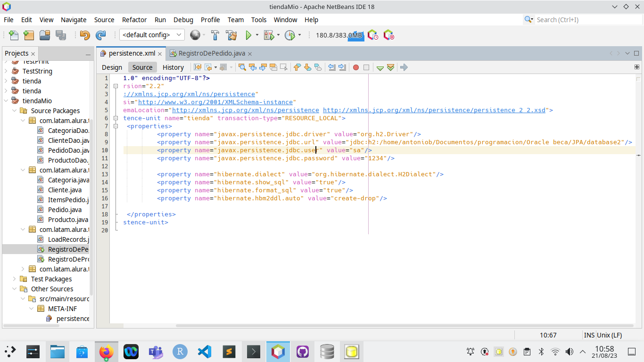
Task: Click the Find Previous Occurrence icon
Action: [253, 67]
